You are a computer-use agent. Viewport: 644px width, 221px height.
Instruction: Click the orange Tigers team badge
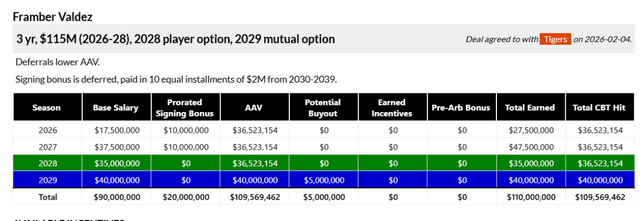[x=555, y=39]
